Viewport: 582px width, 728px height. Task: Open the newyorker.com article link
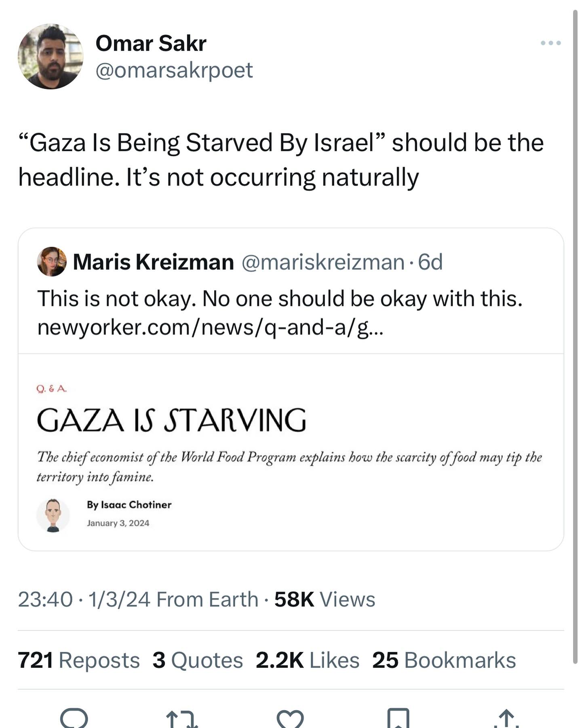coord(210,328)
